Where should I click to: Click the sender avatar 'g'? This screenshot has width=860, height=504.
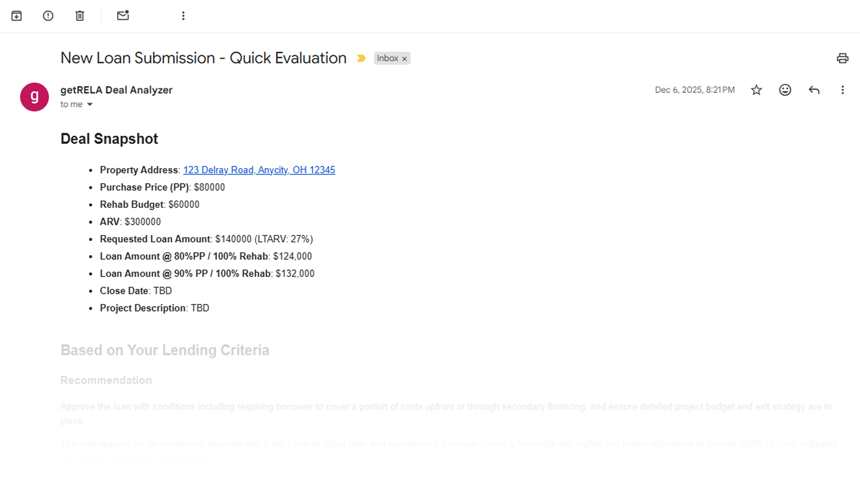point(34,97)
